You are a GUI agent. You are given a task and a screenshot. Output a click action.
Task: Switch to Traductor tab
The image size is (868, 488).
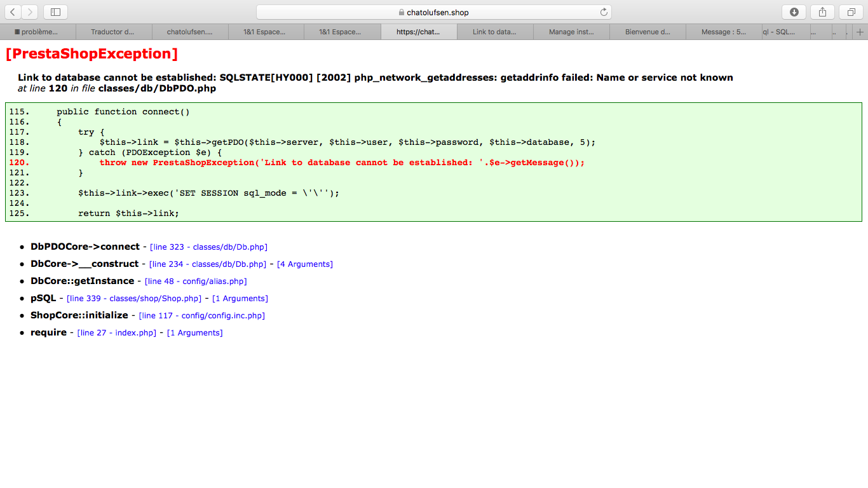click(x=114, y=32)
